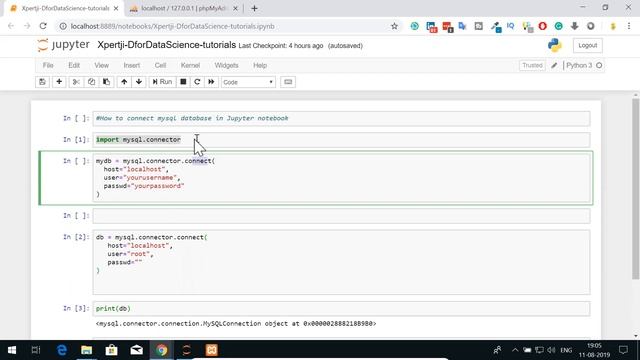Click the volume speaker tray icon
This screenshot has width=640, height=360.
tap(551, 350)
